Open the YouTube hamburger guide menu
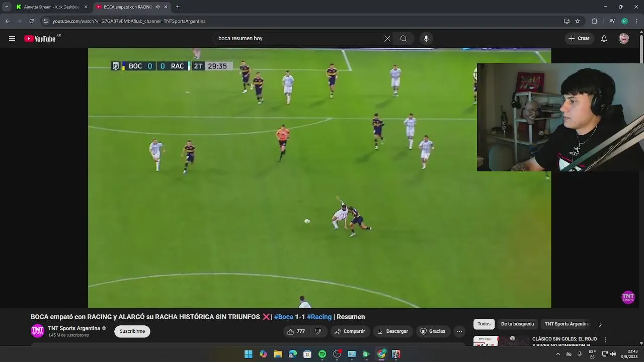The width and height of the screenshot is (644, 362). [x=12, y=39]
